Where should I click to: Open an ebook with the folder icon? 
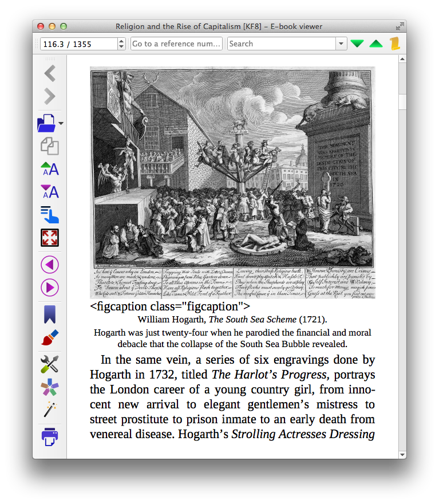pos(46,123)
